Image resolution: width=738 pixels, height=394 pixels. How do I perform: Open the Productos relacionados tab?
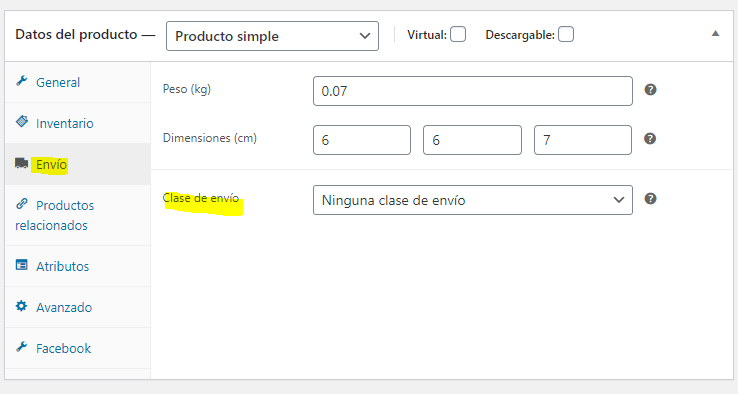click(78, 215)
